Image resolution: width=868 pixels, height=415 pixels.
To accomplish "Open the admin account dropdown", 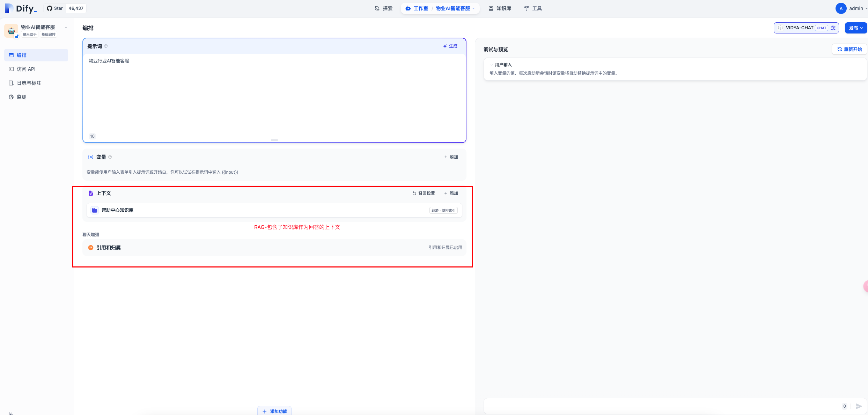I will coord(858,8).
